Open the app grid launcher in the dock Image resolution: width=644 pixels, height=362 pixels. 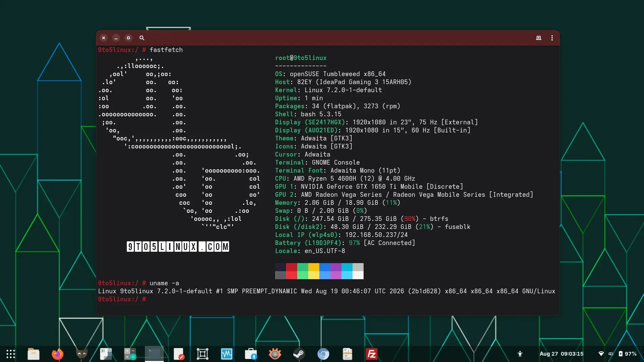pos(11,354)
